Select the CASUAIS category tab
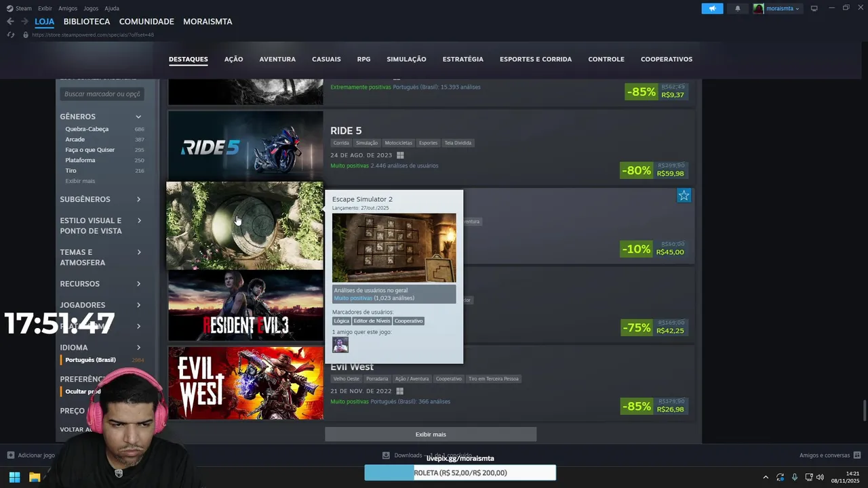This screenshot has width=868, height=488. point(326,59)
